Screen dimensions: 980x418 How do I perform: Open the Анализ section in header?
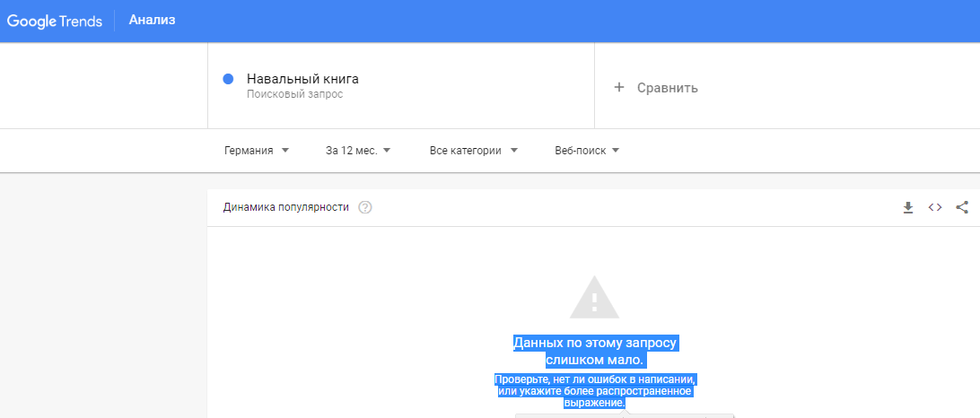[152, 20]
